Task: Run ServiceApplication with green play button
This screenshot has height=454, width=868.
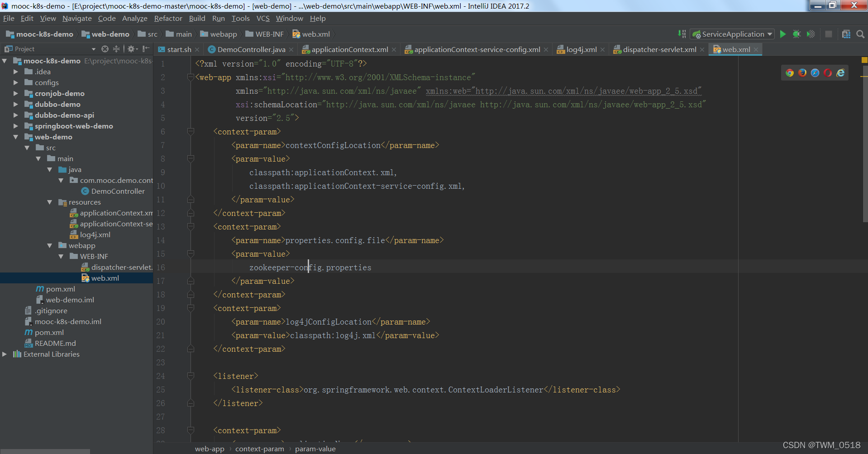Action: [782, 34]
